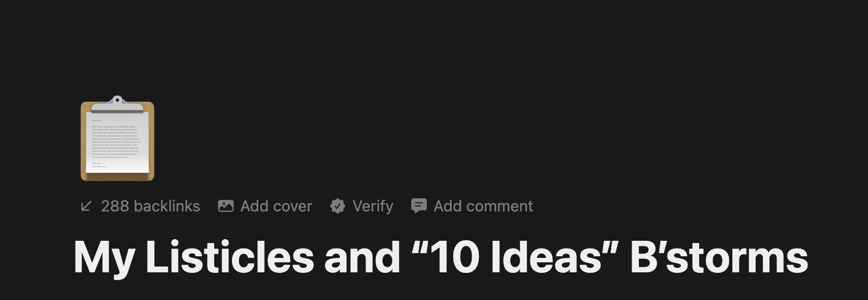868x300 pixels.
Task: Place cursor on "Listicles" in the title
Action: pyautogui.click(x=229, y=258)
